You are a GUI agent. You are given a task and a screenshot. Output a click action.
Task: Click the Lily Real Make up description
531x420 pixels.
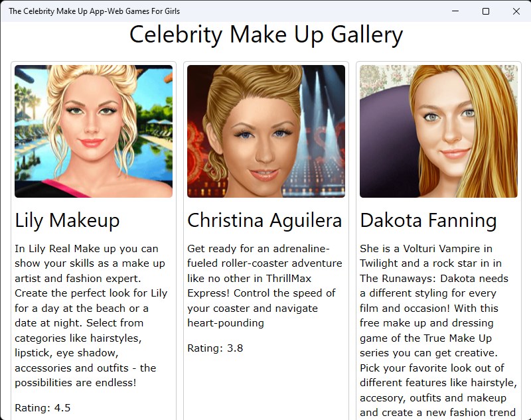pyautogui.click(x=91, y=315)
